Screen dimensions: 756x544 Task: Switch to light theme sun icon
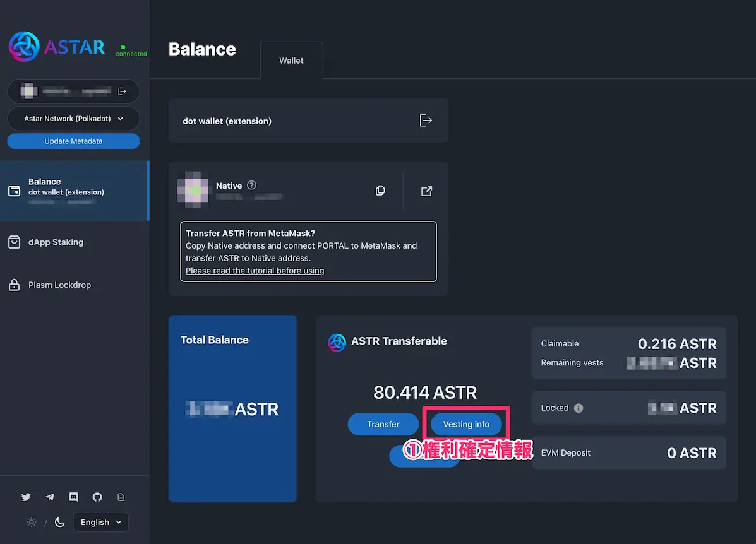[32, 522]
